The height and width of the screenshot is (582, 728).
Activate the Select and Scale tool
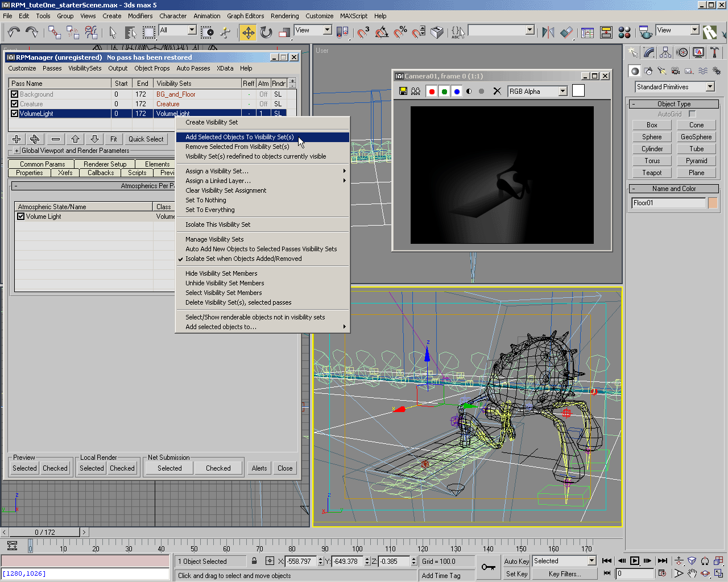point(284,32)
